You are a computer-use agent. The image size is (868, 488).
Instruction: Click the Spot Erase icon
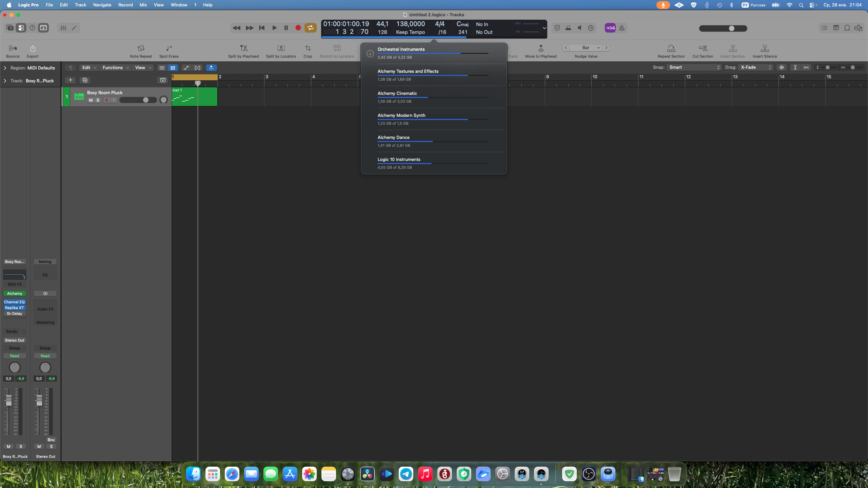[169, 48]
